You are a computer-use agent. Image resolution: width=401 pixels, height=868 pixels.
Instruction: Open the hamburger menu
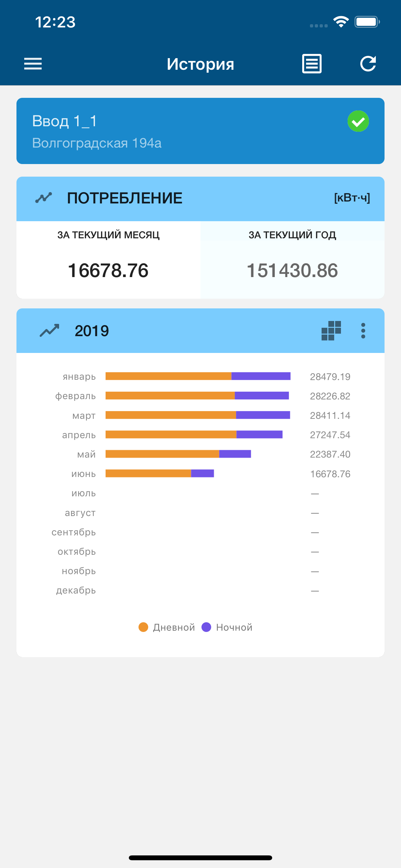[x=33, y=64]
